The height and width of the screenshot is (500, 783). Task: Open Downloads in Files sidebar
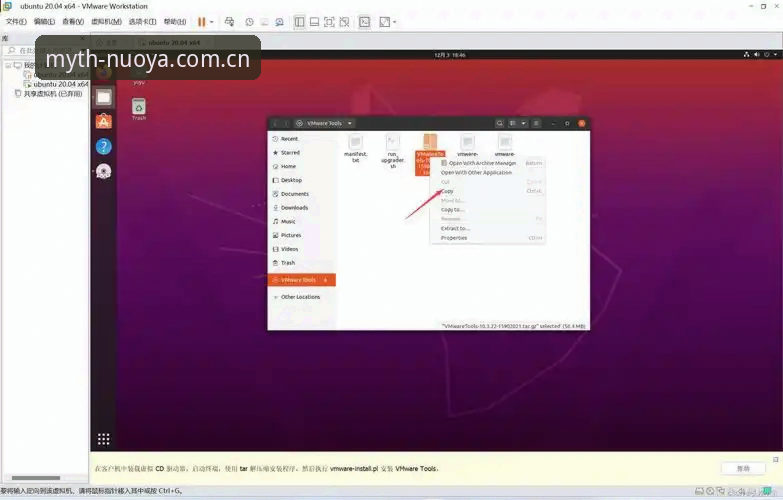(302, 207)
